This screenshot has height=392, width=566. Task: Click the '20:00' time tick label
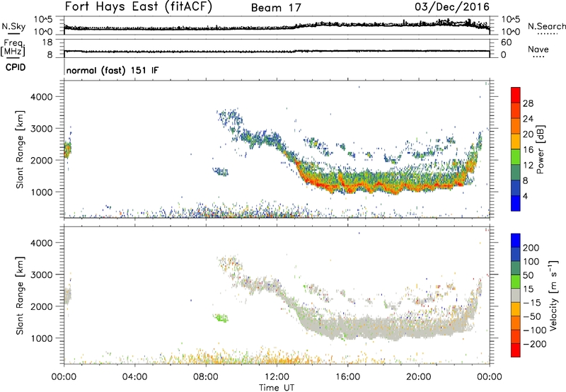[x=419, y=377]
